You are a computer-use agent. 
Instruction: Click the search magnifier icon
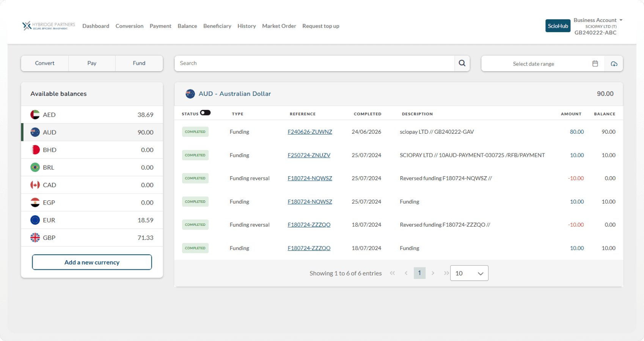tap(462, 63)
